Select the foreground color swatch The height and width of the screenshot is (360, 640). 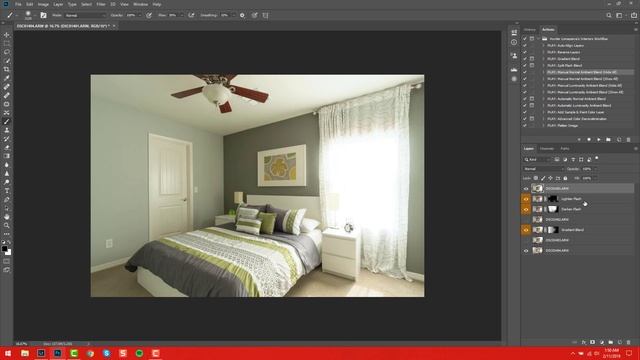pos(4,248)
